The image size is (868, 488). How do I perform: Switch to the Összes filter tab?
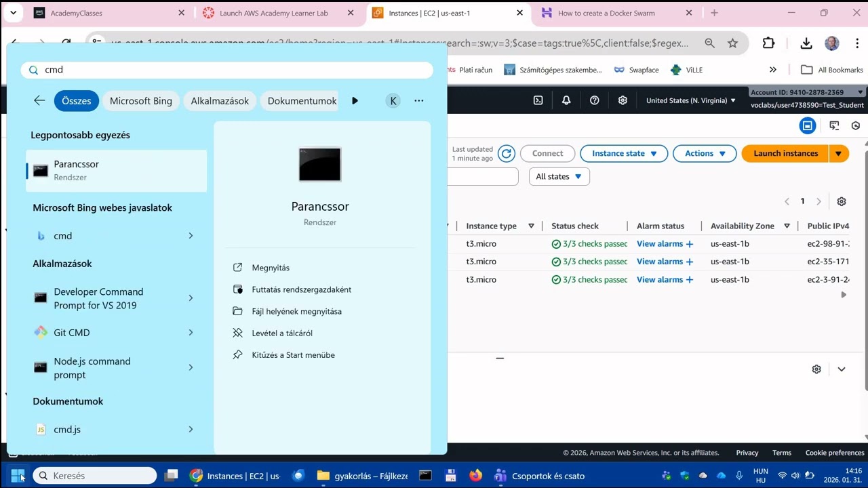(x=77, y=101)
